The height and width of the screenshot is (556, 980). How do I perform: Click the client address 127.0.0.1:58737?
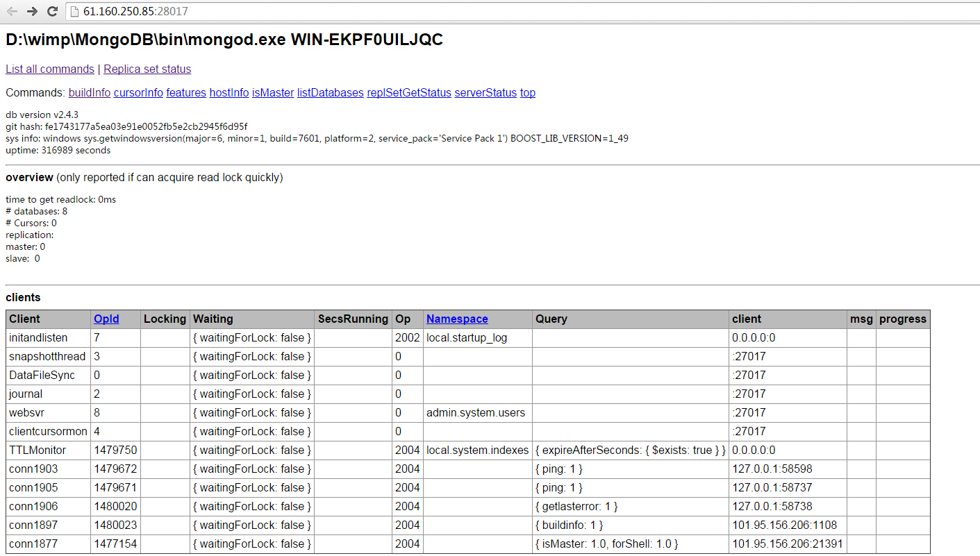(772, 488)
